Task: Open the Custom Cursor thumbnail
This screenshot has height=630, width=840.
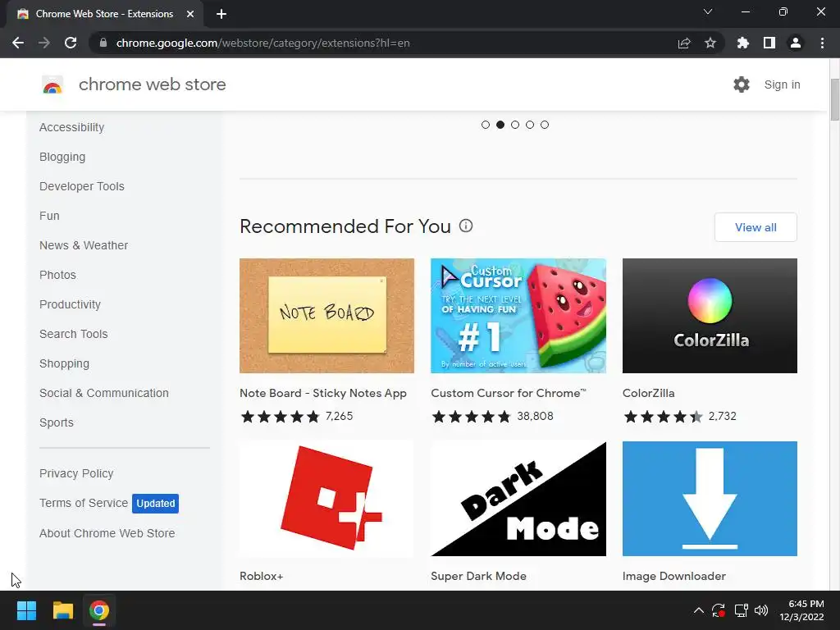Action: (518, 316)
